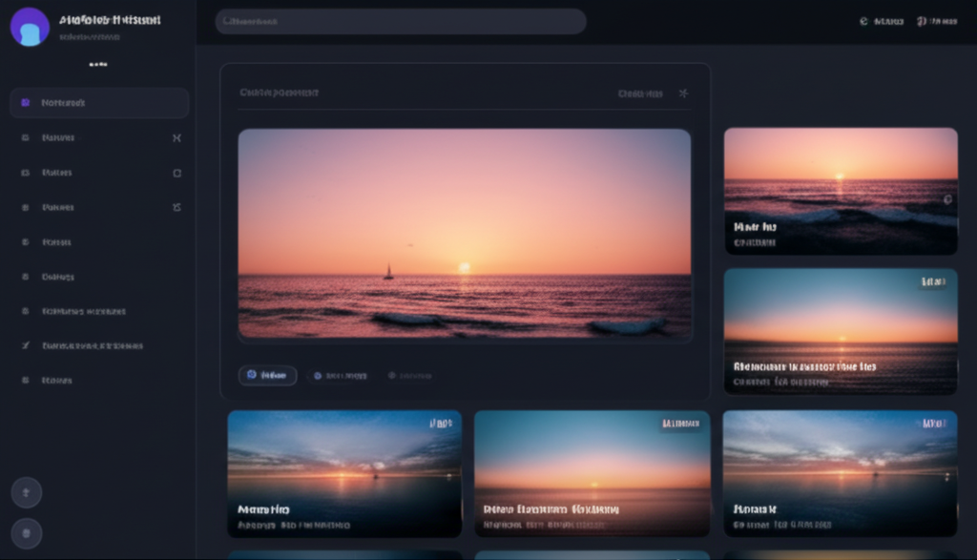Click the icon at the right of the fourth sidebar item

(177, 207)
